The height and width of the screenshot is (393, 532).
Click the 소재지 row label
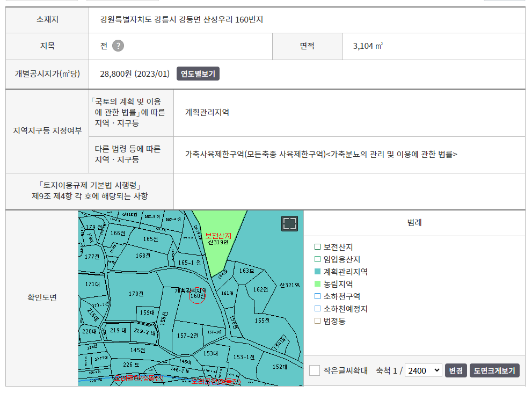(x=47, y=20)
